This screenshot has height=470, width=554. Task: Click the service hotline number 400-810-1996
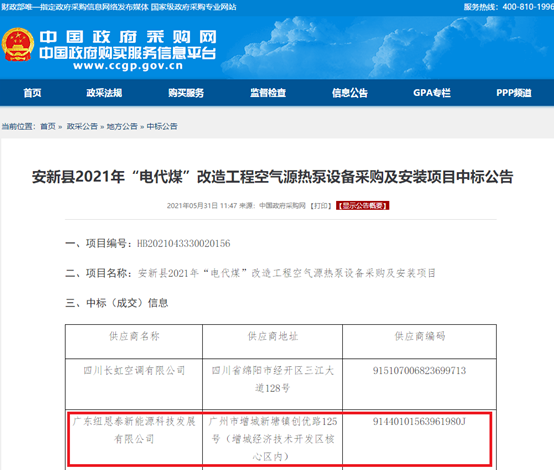[528, 7]
